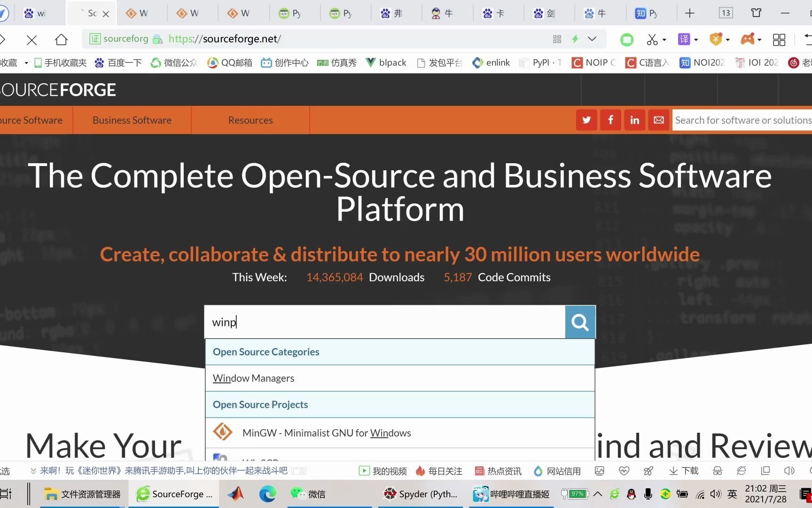
Task: Click the bear extension icon
Action: pyautogui.click(x=716, y=39)
